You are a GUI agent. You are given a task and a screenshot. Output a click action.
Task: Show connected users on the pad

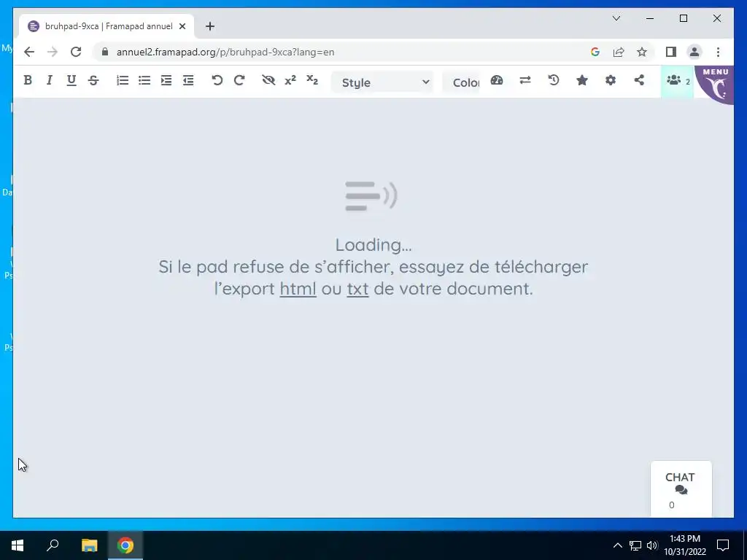[678, 82]
